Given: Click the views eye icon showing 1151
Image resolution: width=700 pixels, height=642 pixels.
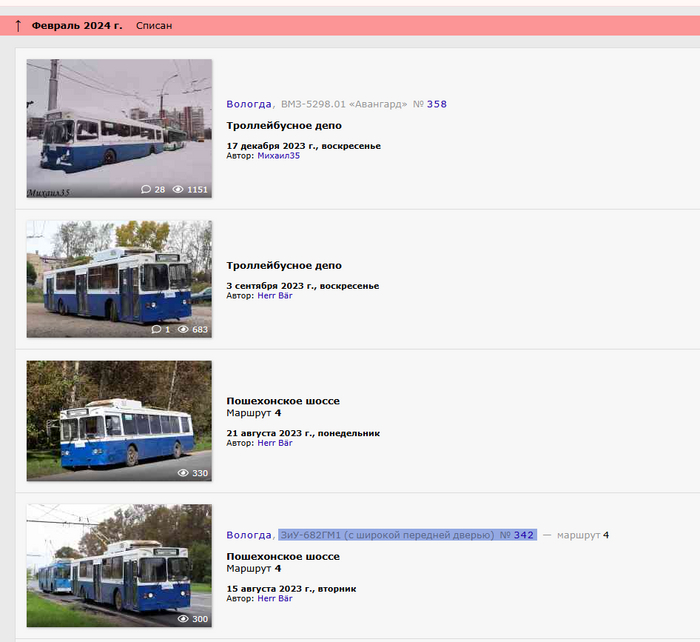Looking at the screenshot, I should 178,189.
